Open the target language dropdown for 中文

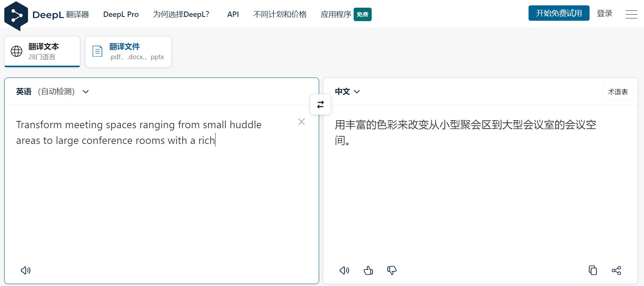coord(347,91)
